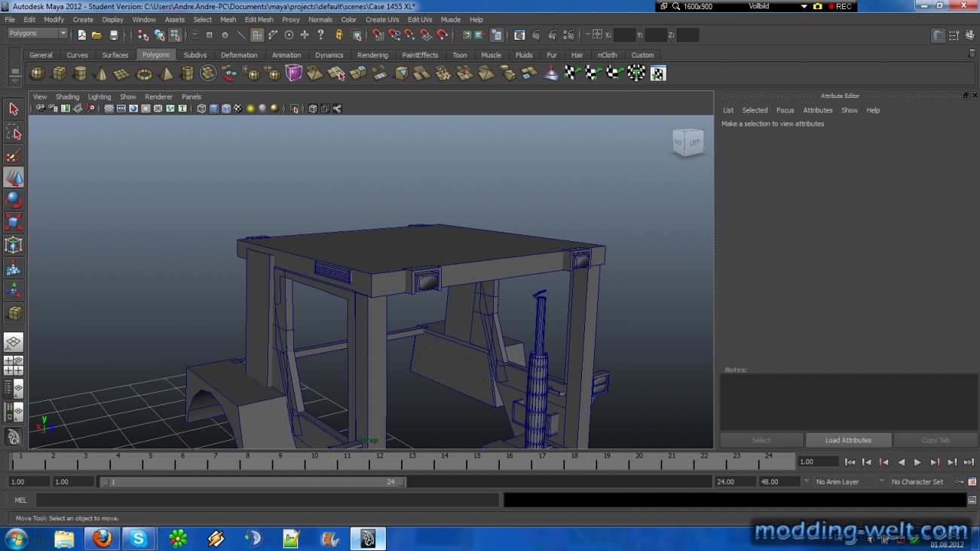Toggle Select by Component Type mode

tap(175, 35)
